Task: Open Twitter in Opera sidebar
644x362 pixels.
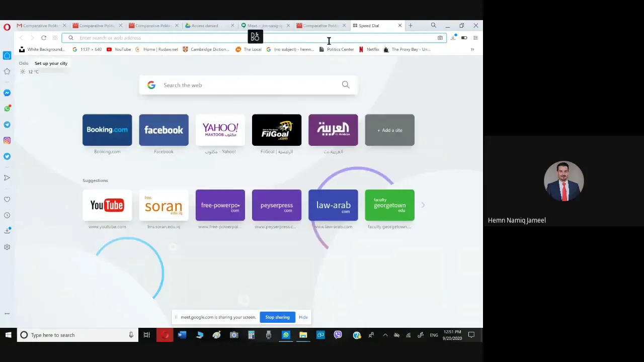Action: coord(7,156)
